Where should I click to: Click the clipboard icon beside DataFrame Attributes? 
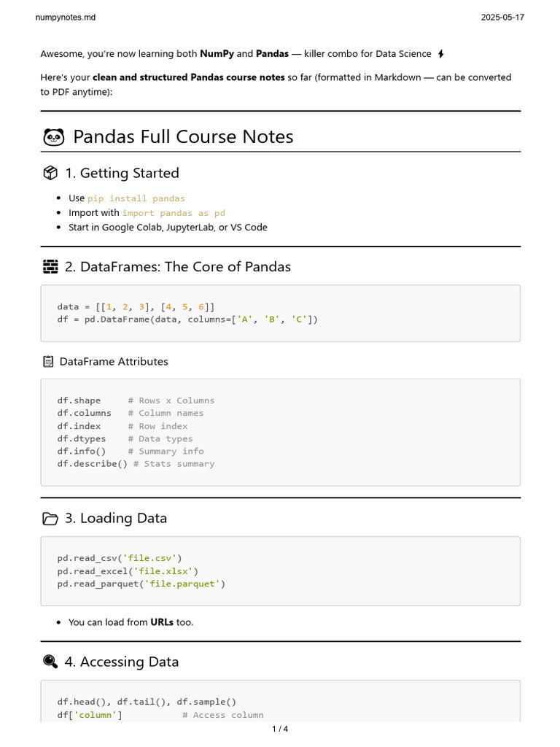click(48, 362)
